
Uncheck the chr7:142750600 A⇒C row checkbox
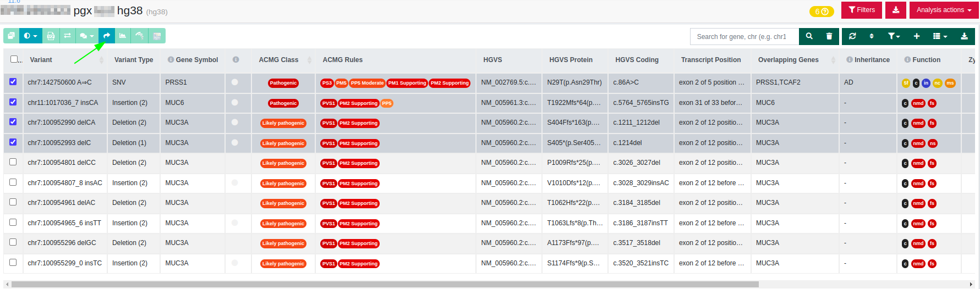(13, 82)
